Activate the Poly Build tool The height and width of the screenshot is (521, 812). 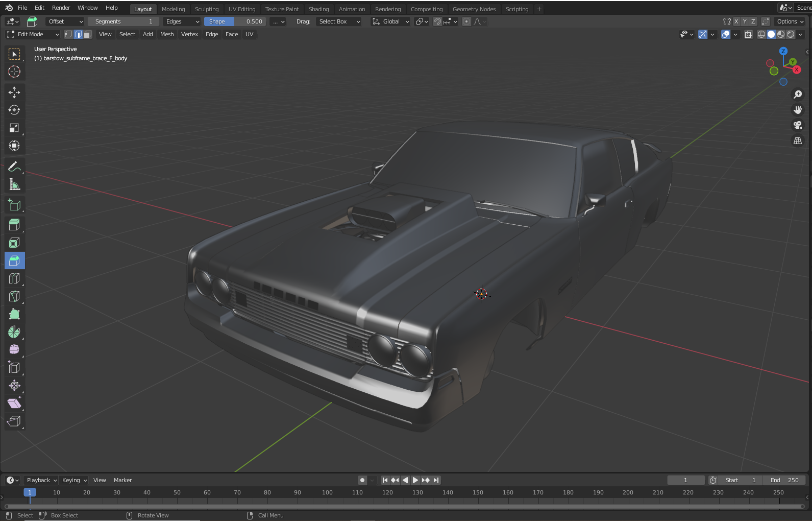pyautogui.click(x=14, y=314)
